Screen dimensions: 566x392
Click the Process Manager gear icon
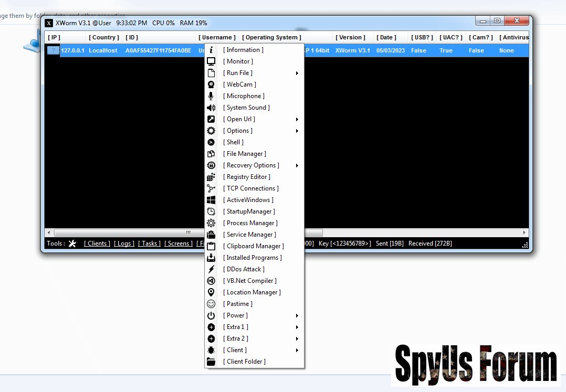pyautogui.click(x=211, y=223)
